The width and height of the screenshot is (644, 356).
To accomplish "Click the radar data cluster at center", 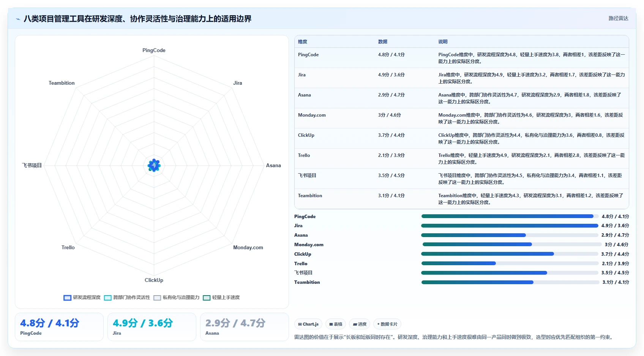I will coord(154,165).
